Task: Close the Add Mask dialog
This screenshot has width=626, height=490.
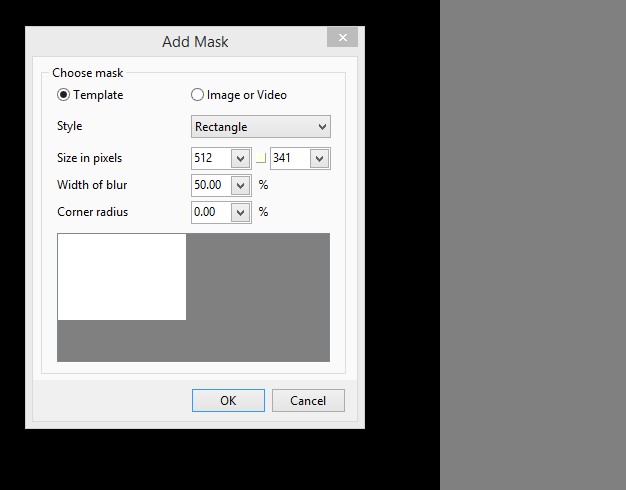Action: pyautogui.click(x=342, y=37)
